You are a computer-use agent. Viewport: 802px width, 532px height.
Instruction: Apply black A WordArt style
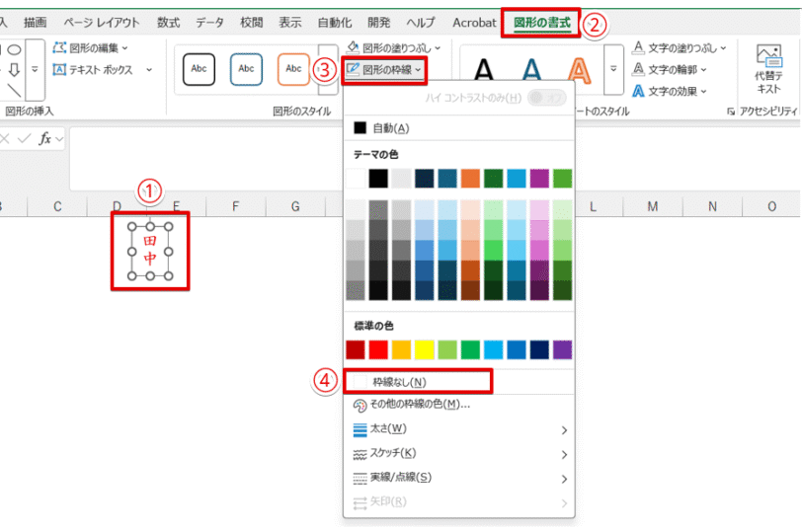(484, 69)
